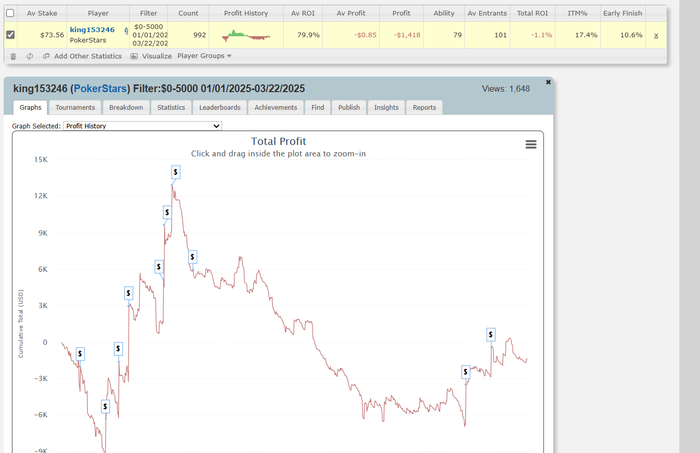The image size is (700, 453).
Task: Click the icon beside Add Other Statistics
Action: pos(46,56)
